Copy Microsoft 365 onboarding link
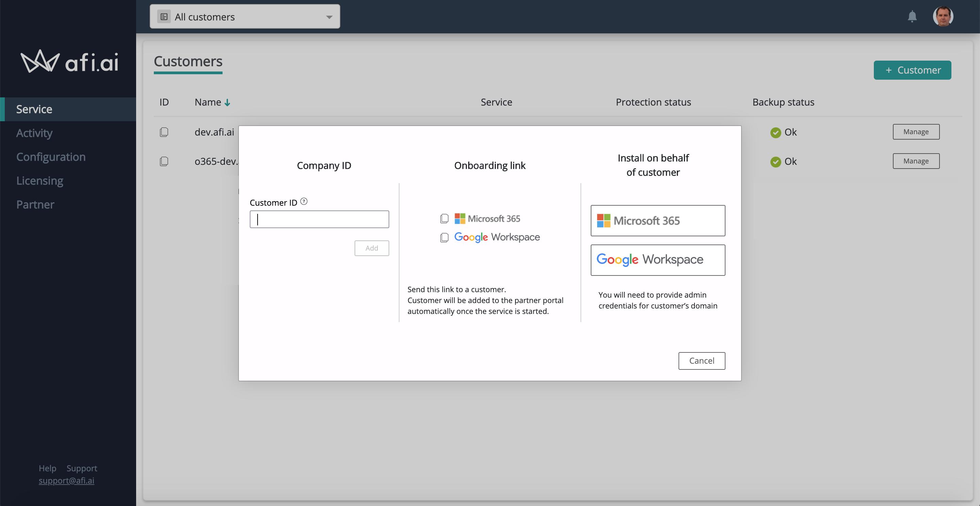The width and height of the screenshot is (980, 506). (x=444, y=219)
